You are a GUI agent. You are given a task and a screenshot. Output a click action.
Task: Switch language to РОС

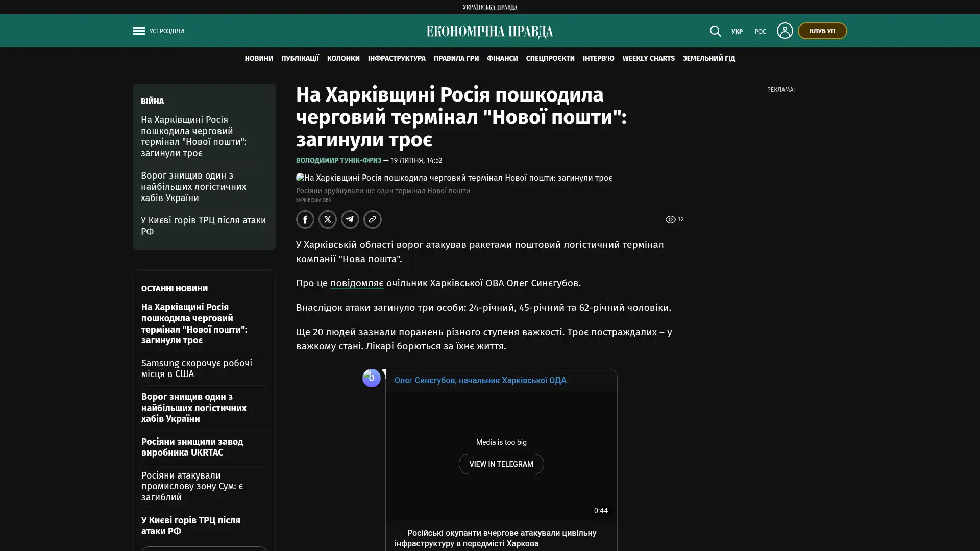761,32
